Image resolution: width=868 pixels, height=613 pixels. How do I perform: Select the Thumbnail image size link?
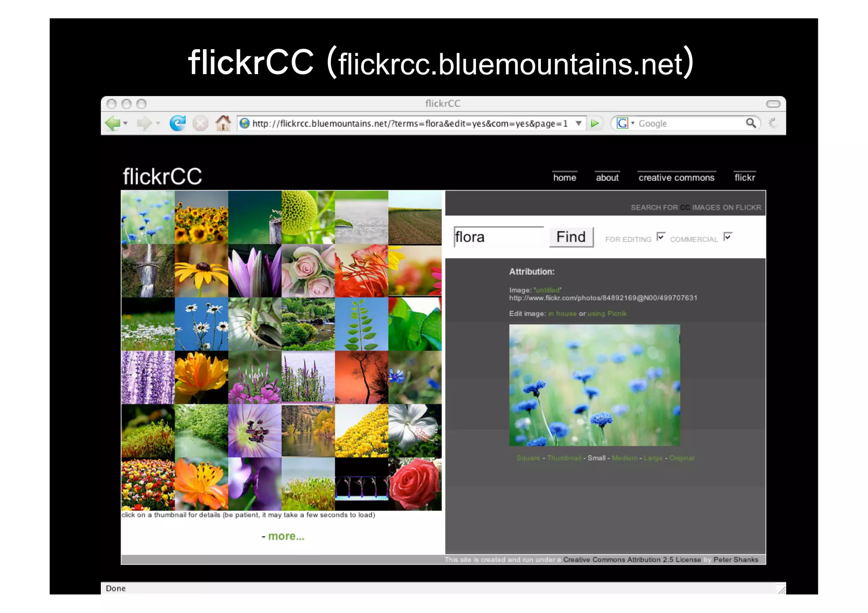click(x=564, y=458)
